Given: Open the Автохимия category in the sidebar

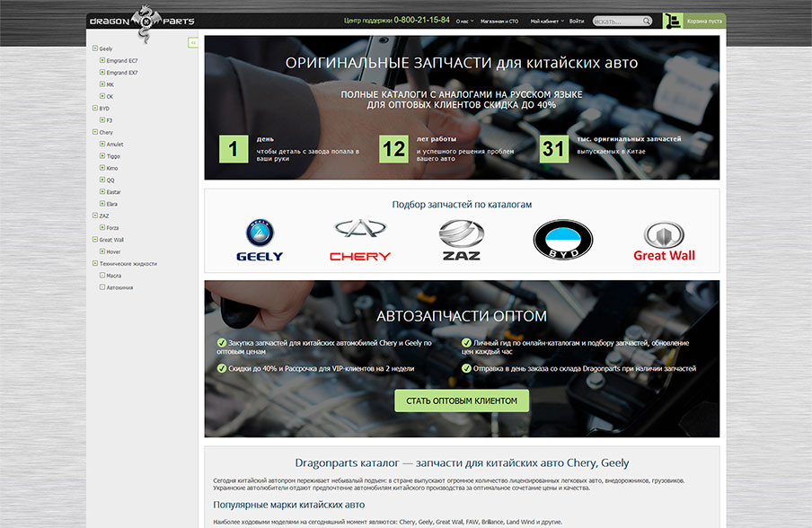Looking at the screenshot, I should coord(119,287).
